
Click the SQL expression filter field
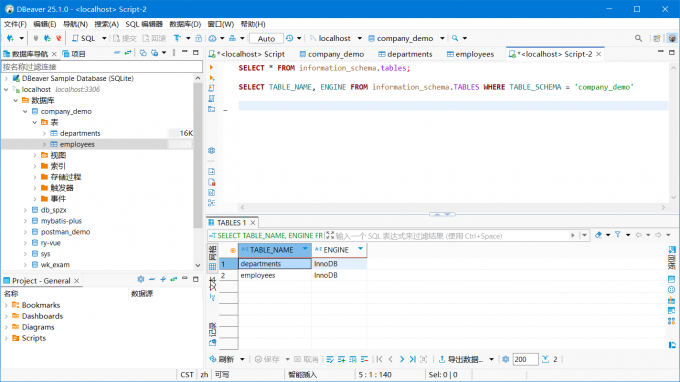coord(451,235)
